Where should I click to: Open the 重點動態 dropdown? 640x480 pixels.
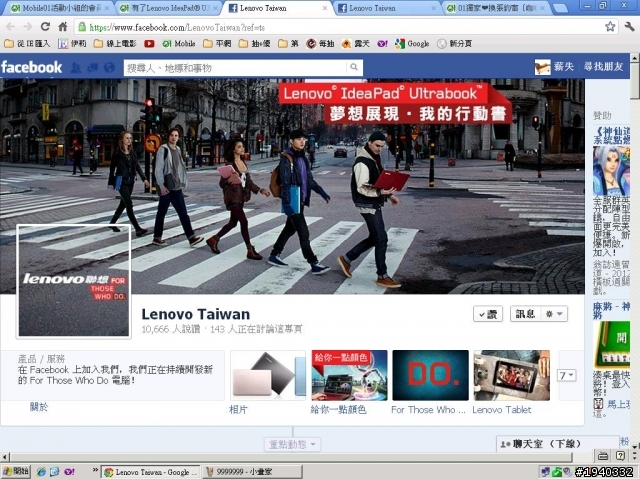tap(292, 444)
